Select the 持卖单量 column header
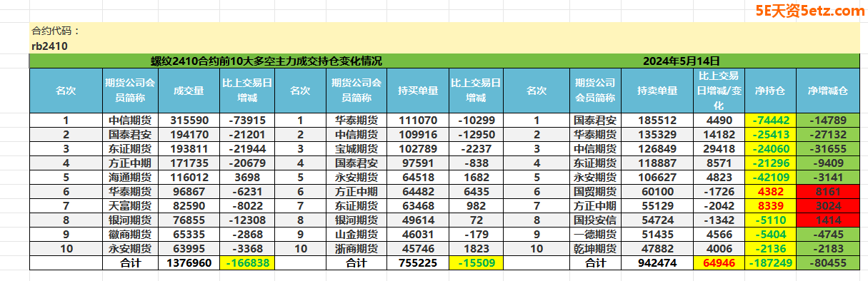The height and width of the screenshot is (281, 868). [x=657, y=91]
